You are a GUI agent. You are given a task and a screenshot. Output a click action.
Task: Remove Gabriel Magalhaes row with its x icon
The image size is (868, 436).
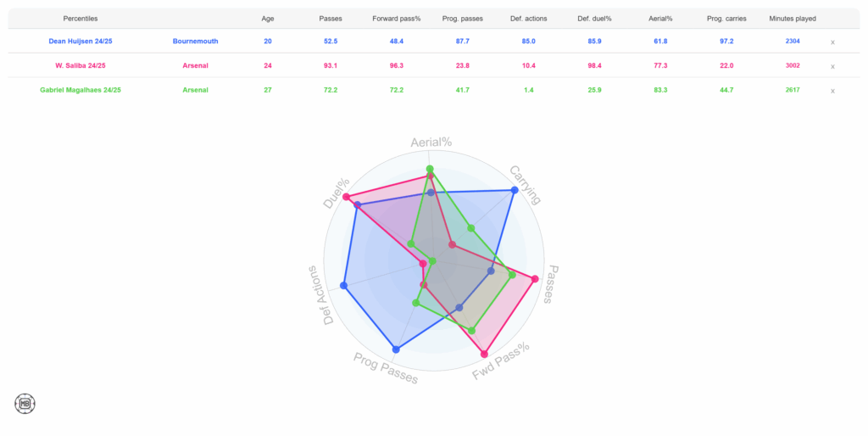[832, 91]
